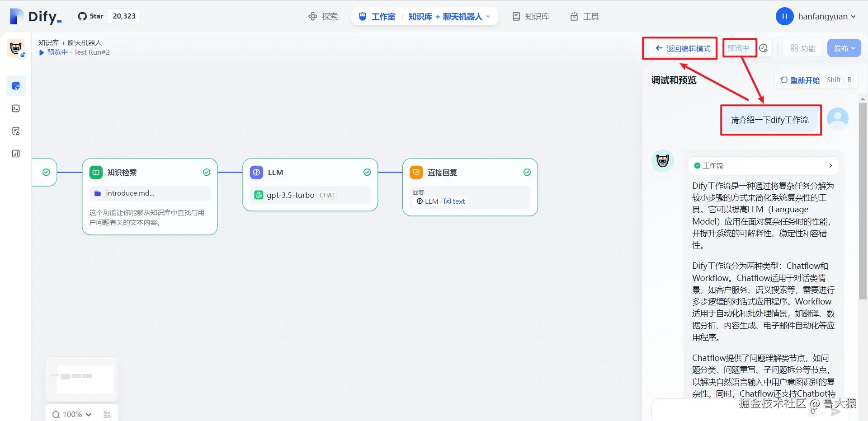Expand the 知识库 + 聊天机器人 app switcher
Image resolution: width=868 pixels, height=421 pixels.
[449, 17]
